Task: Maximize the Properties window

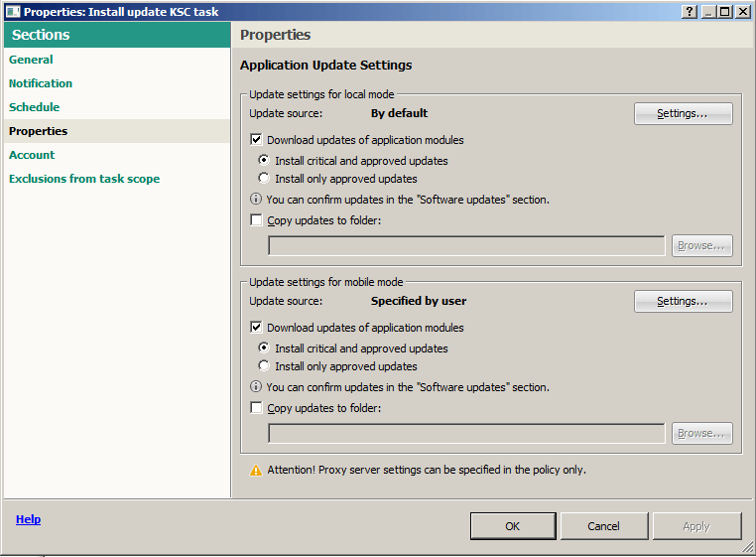Action: coord(725,12)
